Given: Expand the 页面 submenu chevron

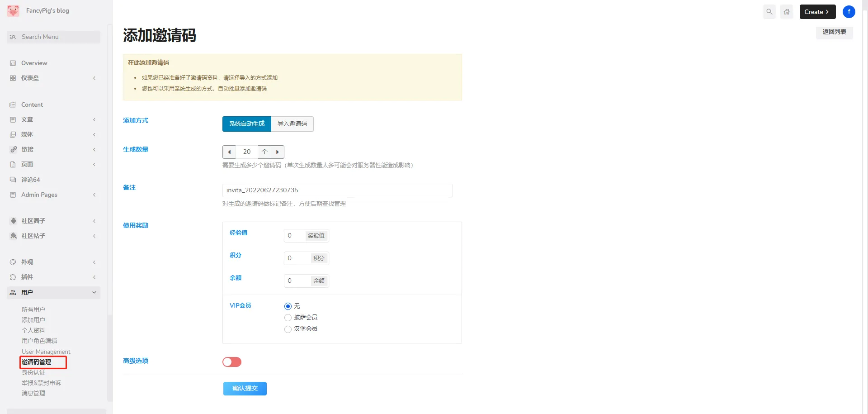Looking at the screenshot, I should 94,165.
